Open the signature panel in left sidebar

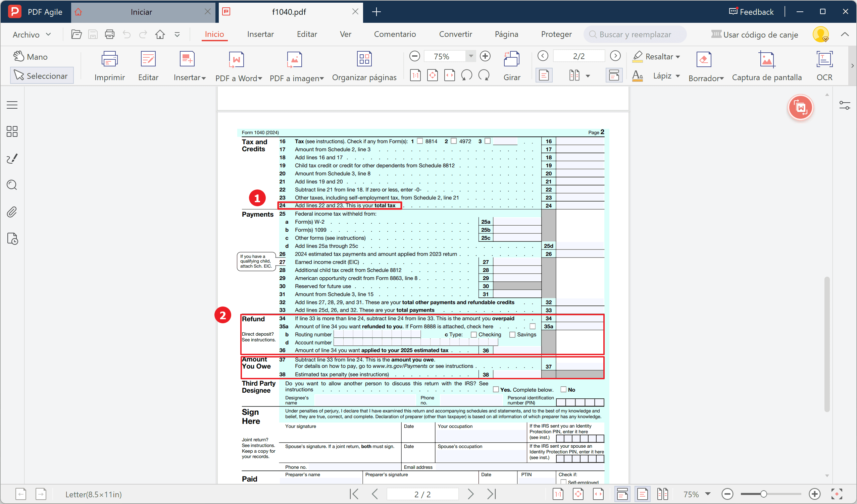(x=12, y=158)
